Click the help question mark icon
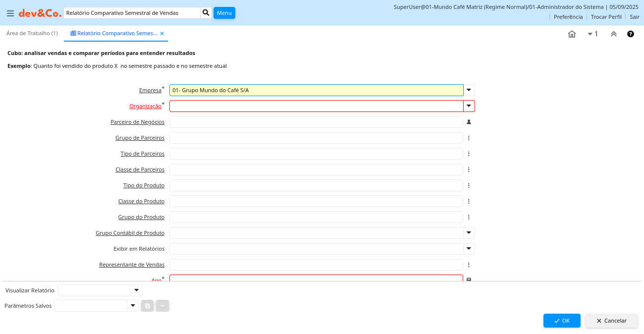The height and width of the screenshot is (334, 644). [631, 34]
